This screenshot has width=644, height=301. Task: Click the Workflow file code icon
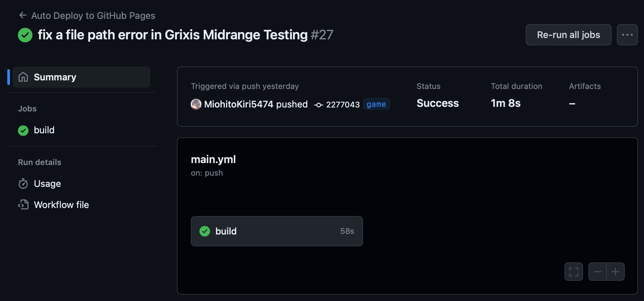click(x=23, y=205)
